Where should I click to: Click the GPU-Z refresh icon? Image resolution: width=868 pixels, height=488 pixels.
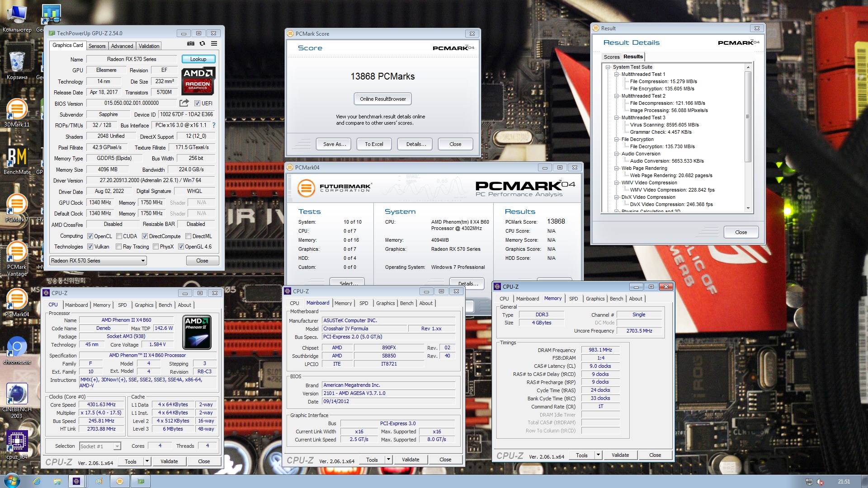click(202, 44)
